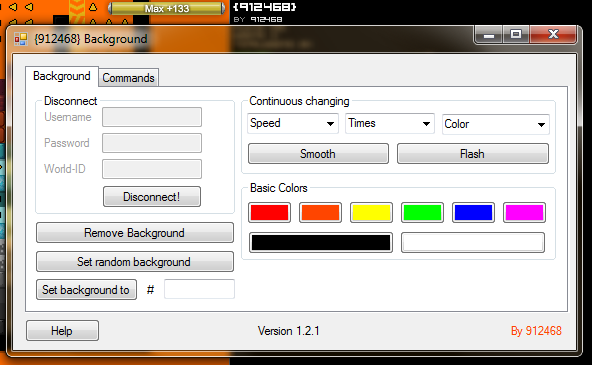The image size is (592, 365).
Task: Expand the Times combo box
Action: tap(390, 123)
